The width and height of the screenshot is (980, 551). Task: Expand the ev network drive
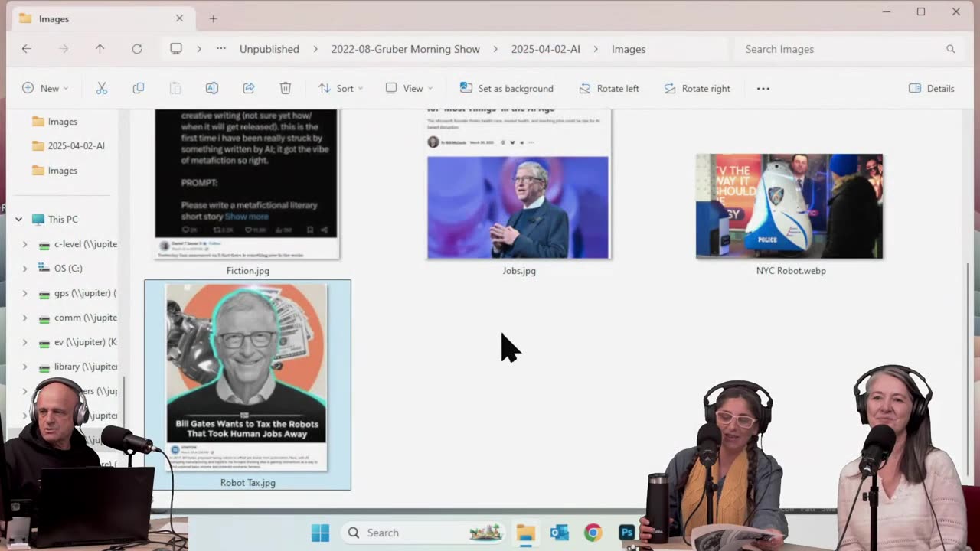(x=24, y=342)
